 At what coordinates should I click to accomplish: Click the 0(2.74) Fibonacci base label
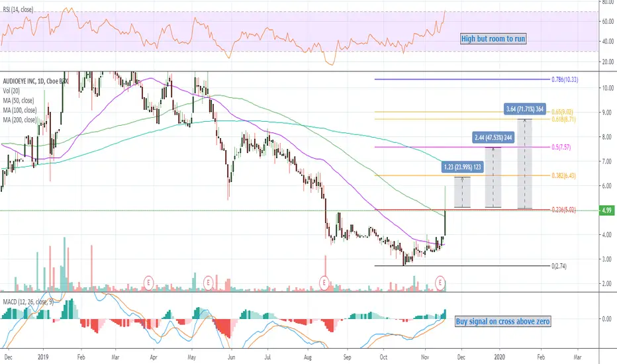coord(559,266)
